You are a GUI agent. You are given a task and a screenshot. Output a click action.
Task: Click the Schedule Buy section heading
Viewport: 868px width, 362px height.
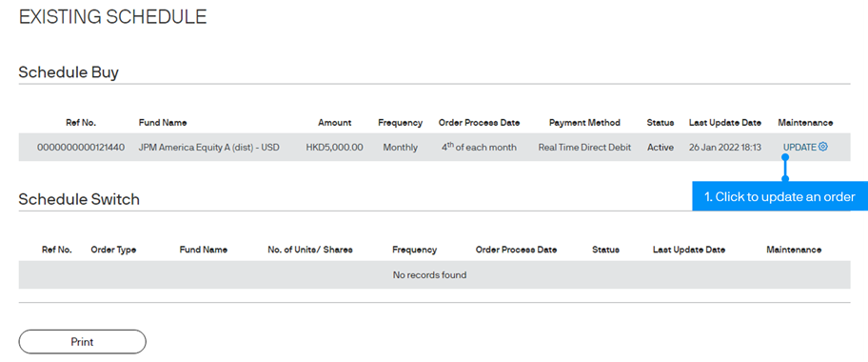tap(69, 72)
